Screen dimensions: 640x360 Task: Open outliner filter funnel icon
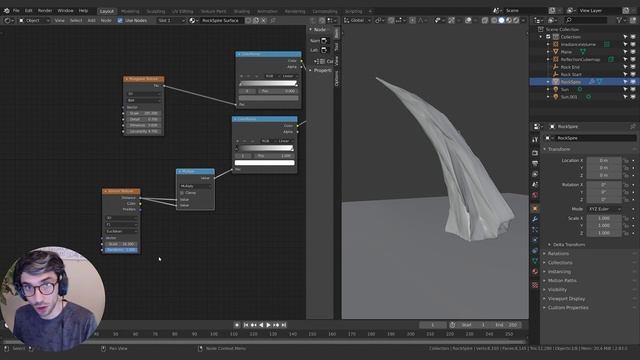tap(620, 20)
